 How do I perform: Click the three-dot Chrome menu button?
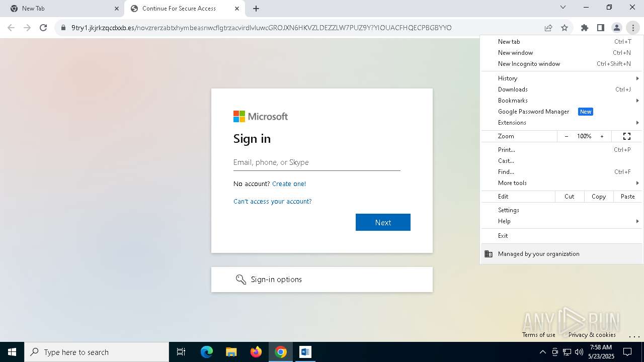coord(633,28)
